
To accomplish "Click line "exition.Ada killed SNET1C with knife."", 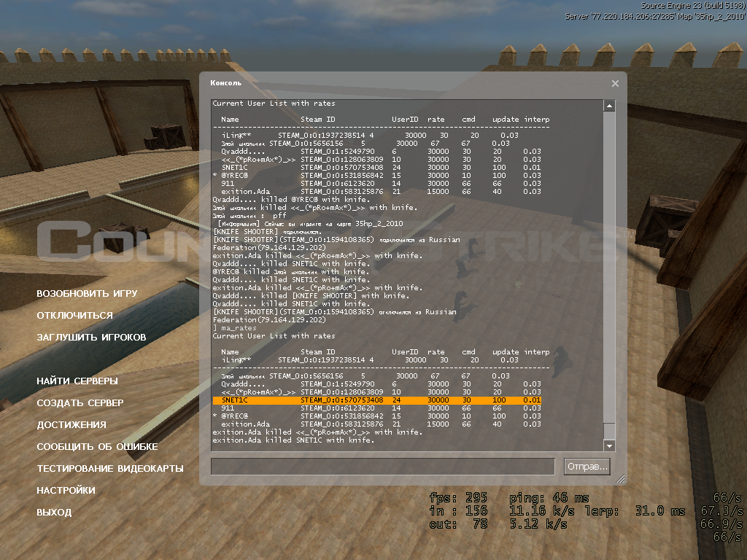I will pos(293,440).
